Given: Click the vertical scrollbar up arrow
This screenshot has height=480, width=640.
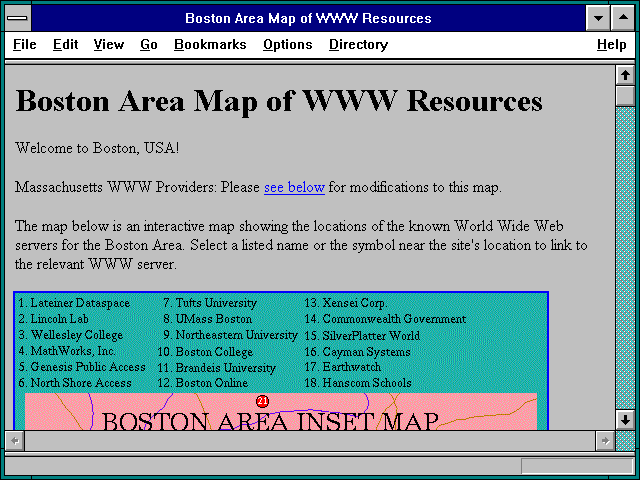Looking at the screenshot, I should [625, 75].
